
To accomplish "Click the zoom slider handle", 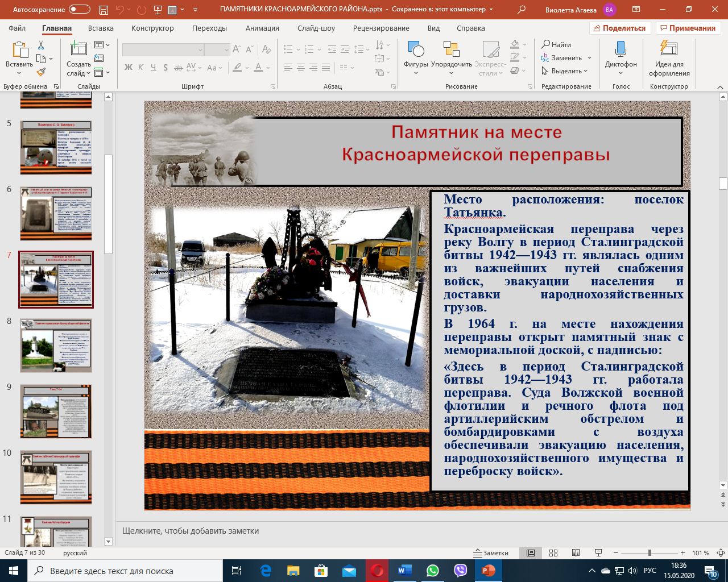I will [650, 553].
